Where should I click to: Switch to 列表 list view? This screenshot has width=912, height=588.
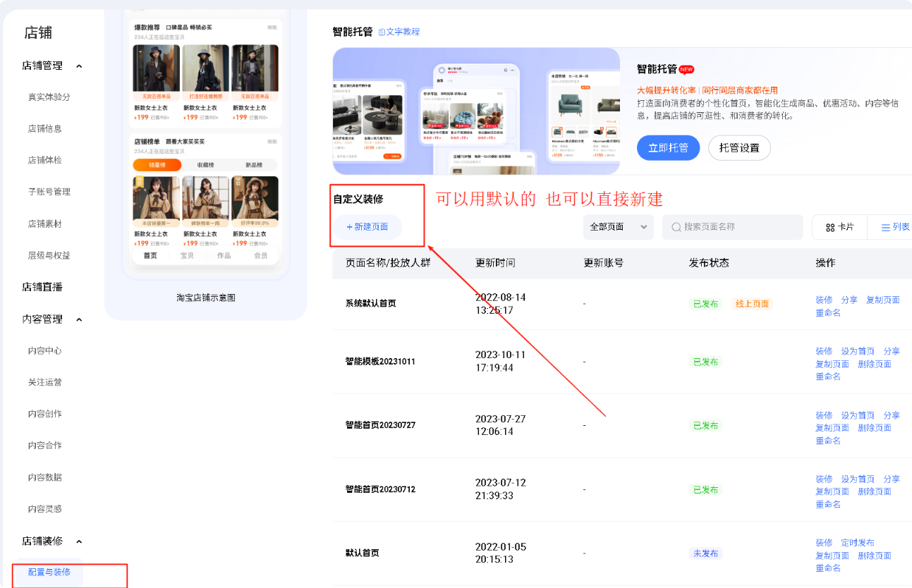pos(895,227)
